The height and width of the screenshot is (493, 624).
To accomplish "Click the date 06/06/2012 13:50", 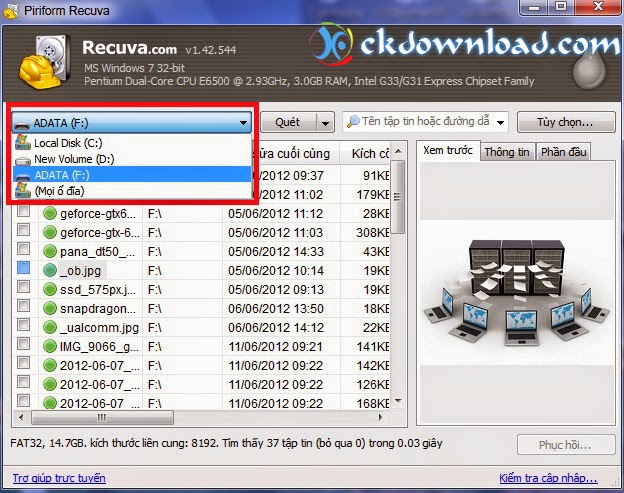I will (x=276, y=309).
